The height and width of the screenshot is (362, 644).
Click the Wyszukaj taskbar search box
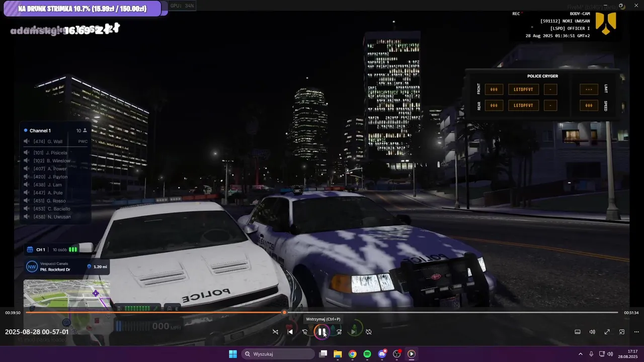[x=278, y=354]
